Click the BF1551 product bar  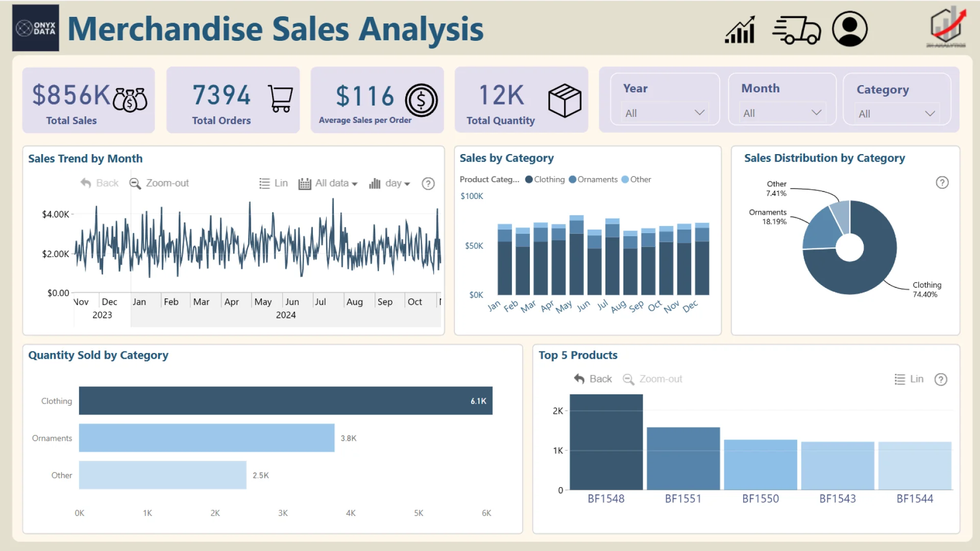683,459
